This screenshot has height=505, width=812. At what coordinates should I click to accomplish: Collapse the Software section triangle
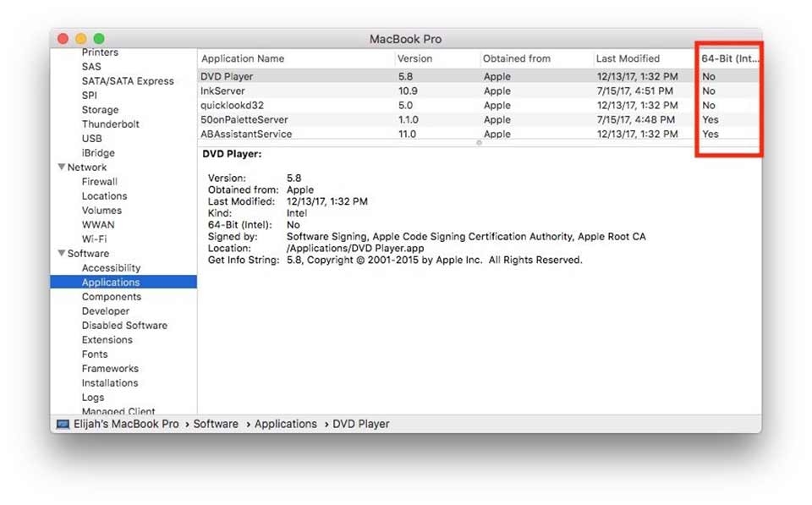point(62,253)
